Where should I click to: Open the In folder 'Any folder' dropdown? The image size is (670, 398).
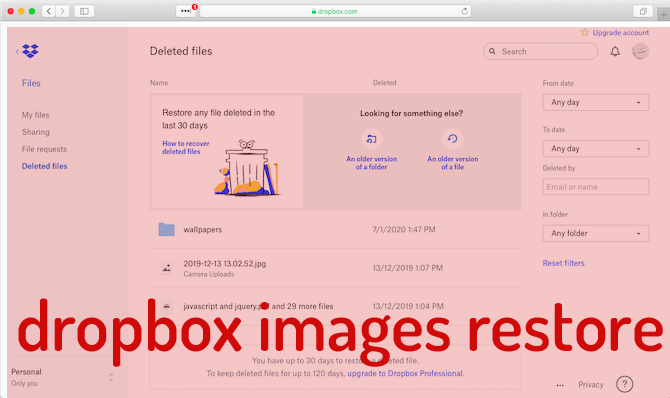pyautogui.click(x=596, y=233)
